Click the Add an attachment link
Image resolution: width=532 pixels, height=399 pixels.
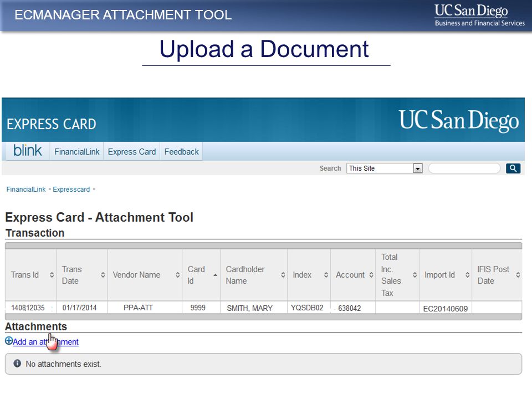[x=45, y=342]
